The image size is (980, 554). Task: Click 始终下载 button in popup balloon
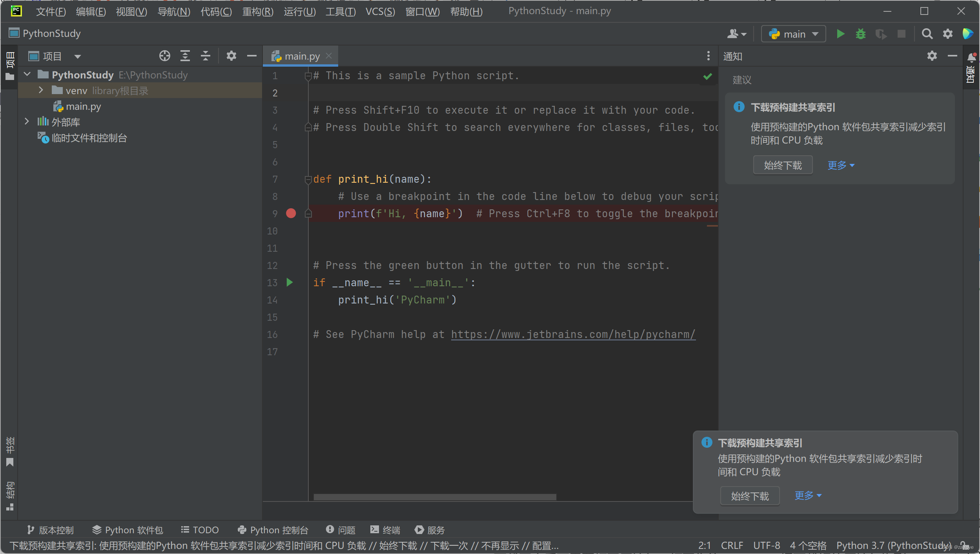pyautogui.click(x=750, y=496)
